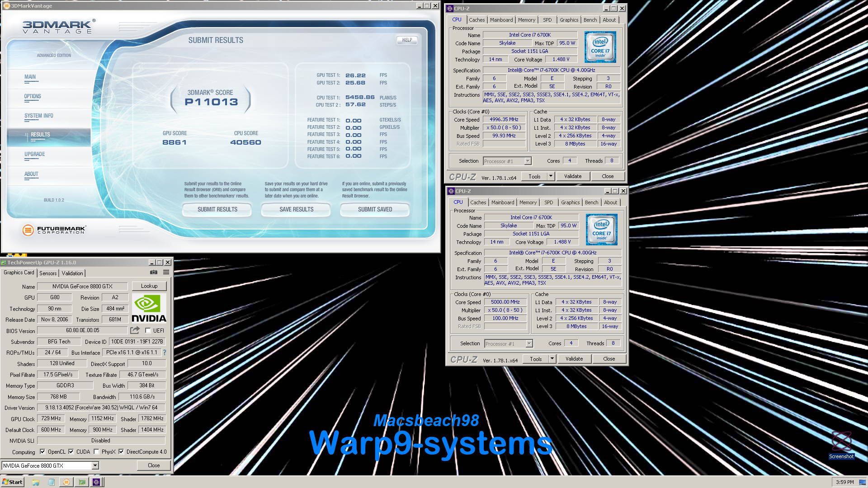This screenshot has width=868, height=488.
Task: Click the GPU-Z title bar icon
Action: coord(4,263)
